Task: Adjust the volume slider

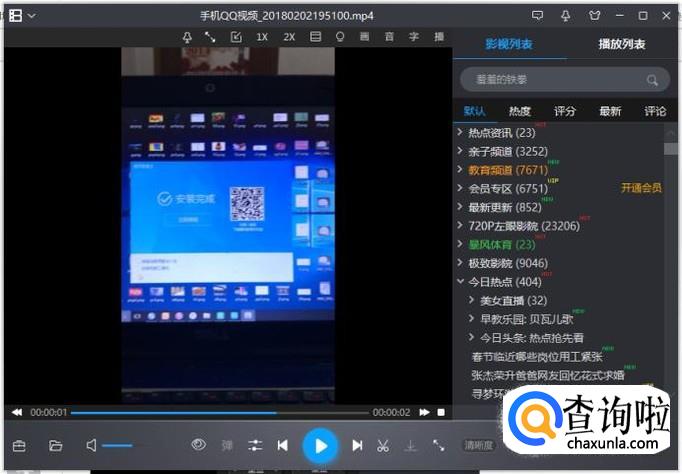Action: (117, 446)
